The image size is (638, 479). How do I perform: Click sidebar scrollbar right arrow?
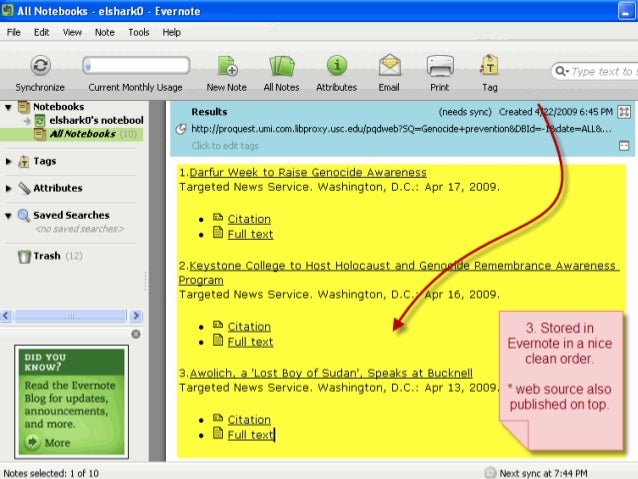pyautogui.click(x=136, y=315)
